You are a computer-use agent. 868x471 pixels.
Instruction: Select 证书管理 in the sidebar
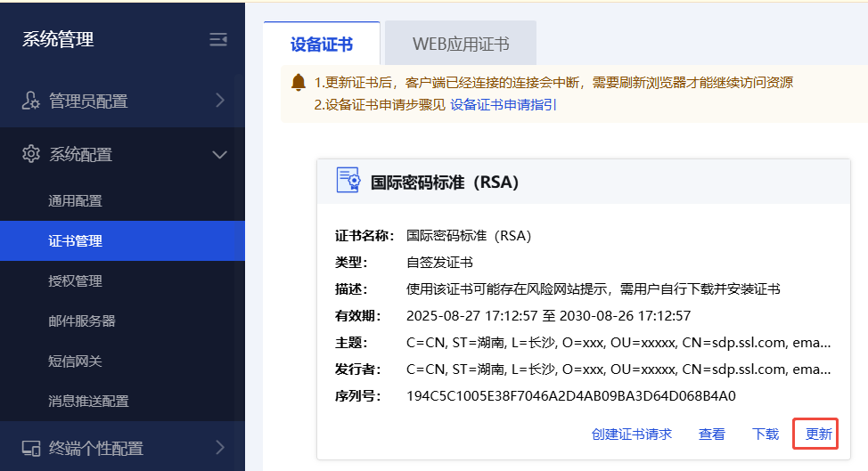75,241
